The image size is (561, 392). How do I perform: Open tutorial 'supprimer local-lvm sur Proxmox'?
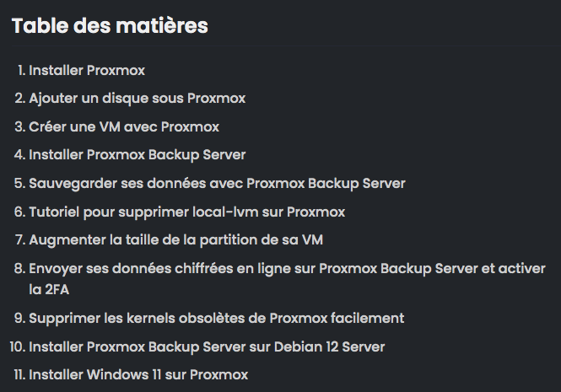point(187,212)
